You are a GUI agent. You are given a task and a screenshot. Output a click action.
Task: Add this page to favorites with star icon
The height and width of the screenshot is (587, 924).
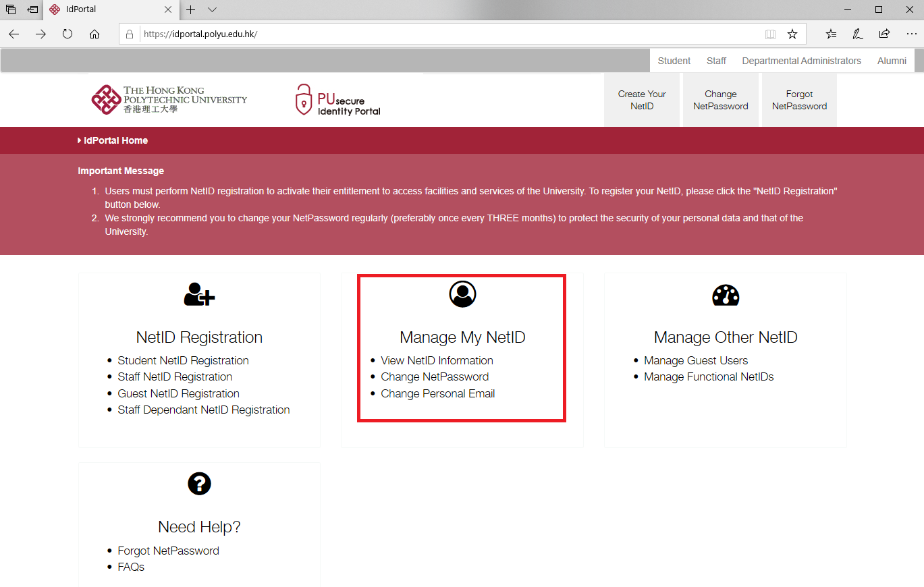coord(792,34)
